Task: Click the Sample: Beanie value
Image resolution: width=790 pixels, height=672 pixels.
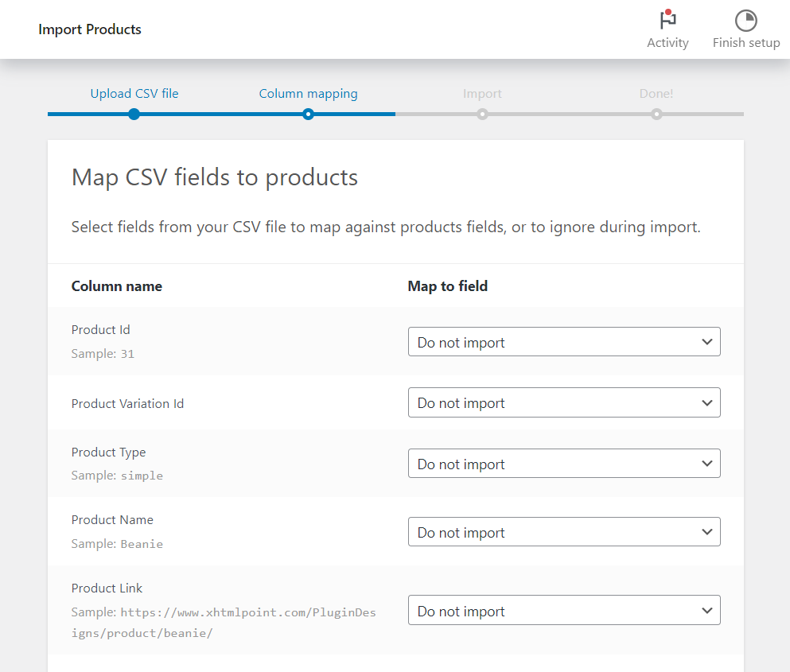Action: 117,544
